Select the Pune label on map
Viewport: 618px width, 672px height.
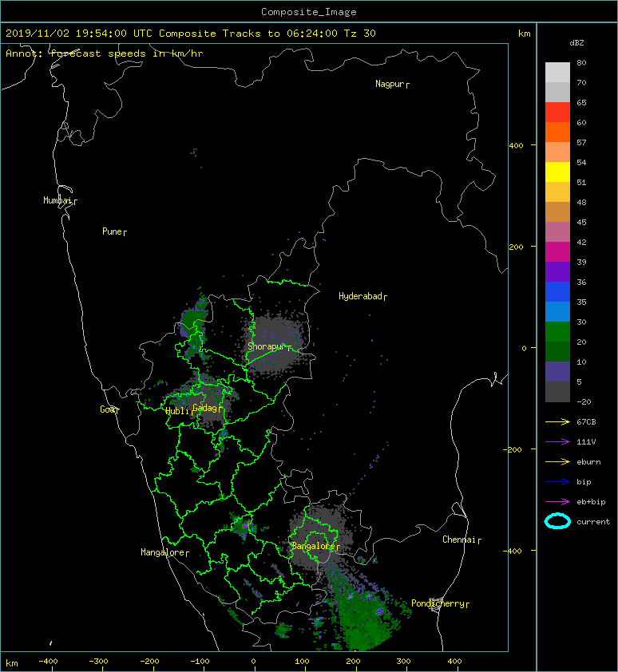(112, 231)
